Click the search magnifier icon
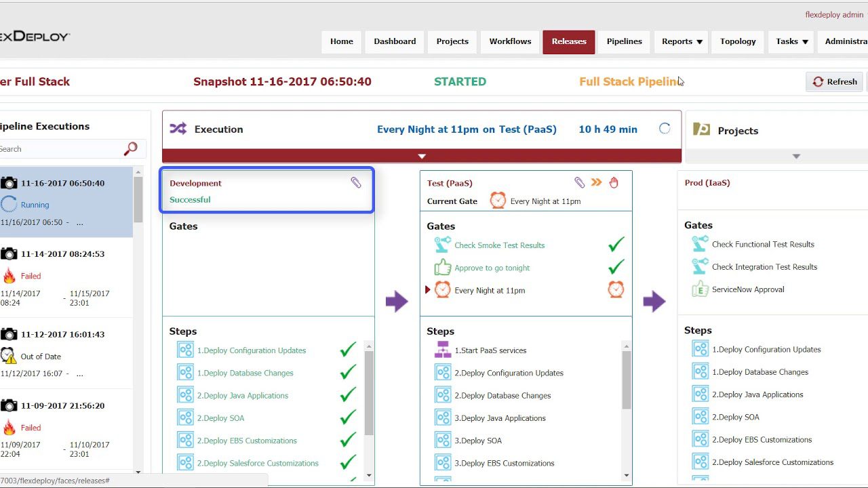The height and width of the screenshot is (488, 868). 130,148
